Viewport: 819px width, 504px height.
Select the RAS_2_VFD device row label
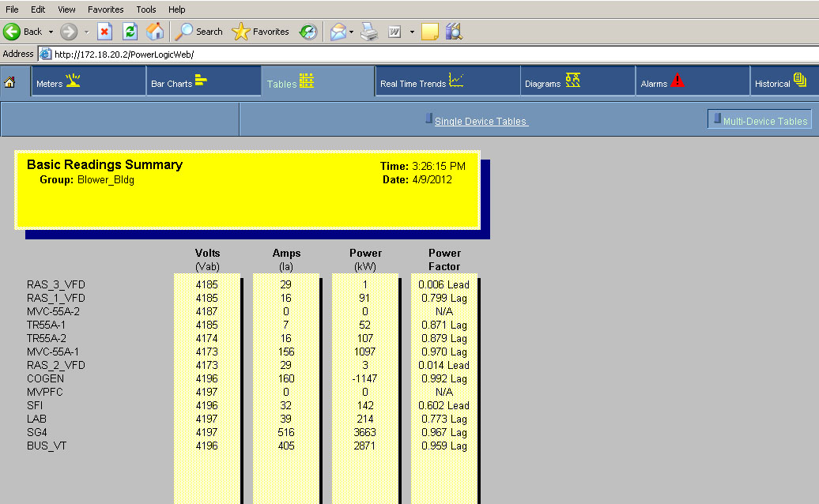pos(56,366)
